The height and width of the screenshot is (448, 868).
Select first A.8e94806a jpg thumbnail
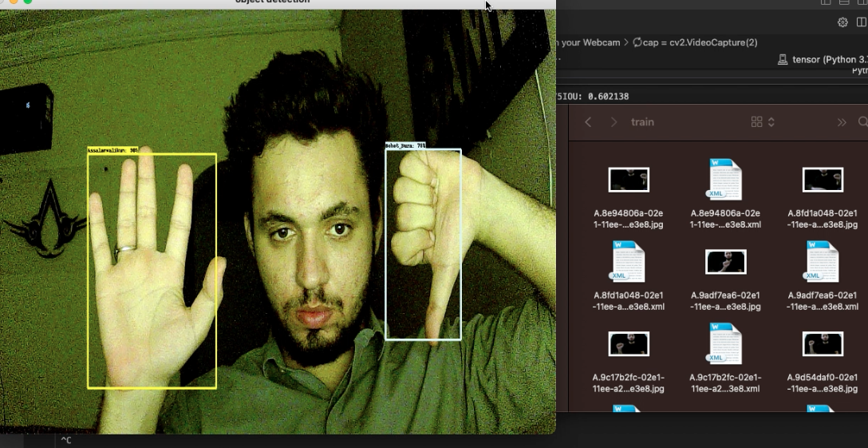click(x=629, y=180)
